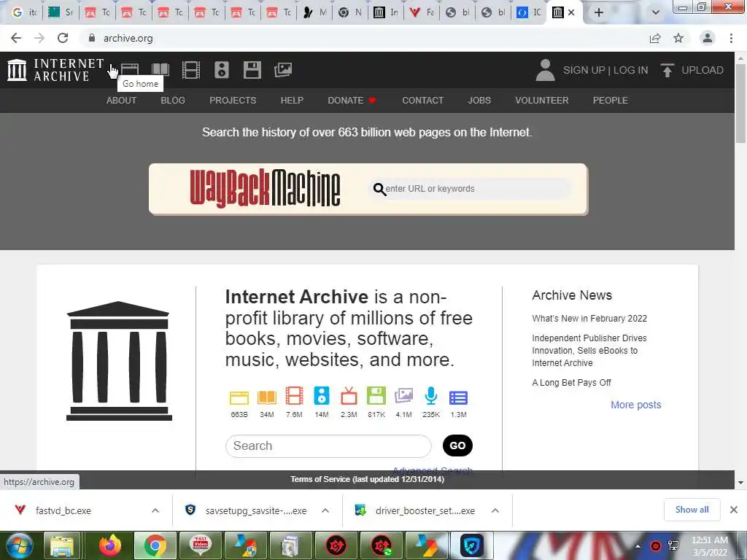
Task: Expand options for fastvd_bc.exe download
Action: tap(155, 510)
